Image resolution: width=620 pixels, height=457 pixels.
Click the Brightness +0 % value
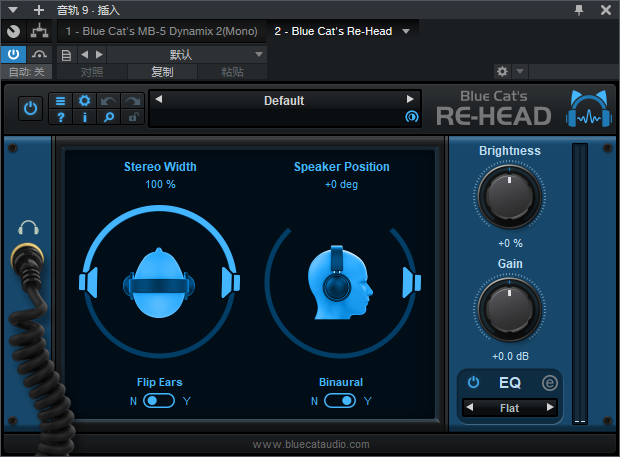pos(510,243)
